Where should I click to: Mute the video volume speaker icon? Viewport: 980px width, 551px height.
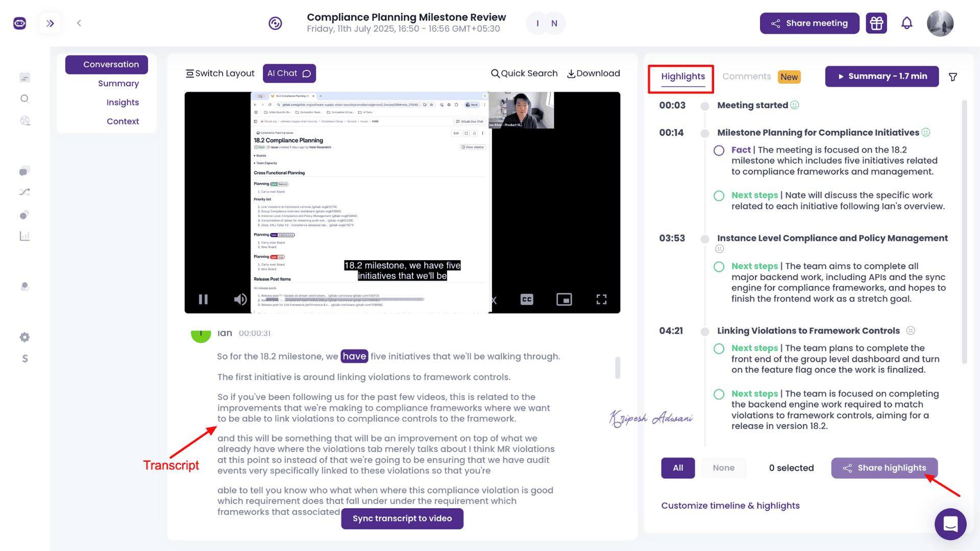click(x=240, y=299)
